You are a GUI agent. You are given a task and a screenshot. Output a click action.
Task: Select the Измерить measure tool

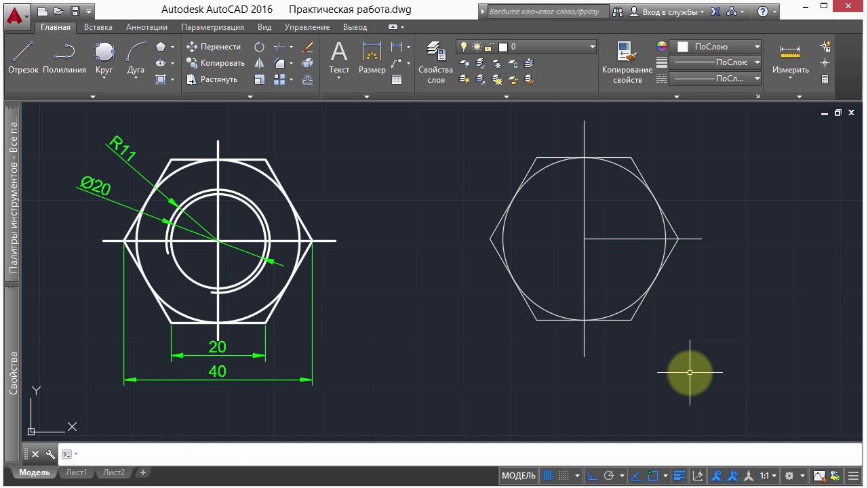coord(790,58)
